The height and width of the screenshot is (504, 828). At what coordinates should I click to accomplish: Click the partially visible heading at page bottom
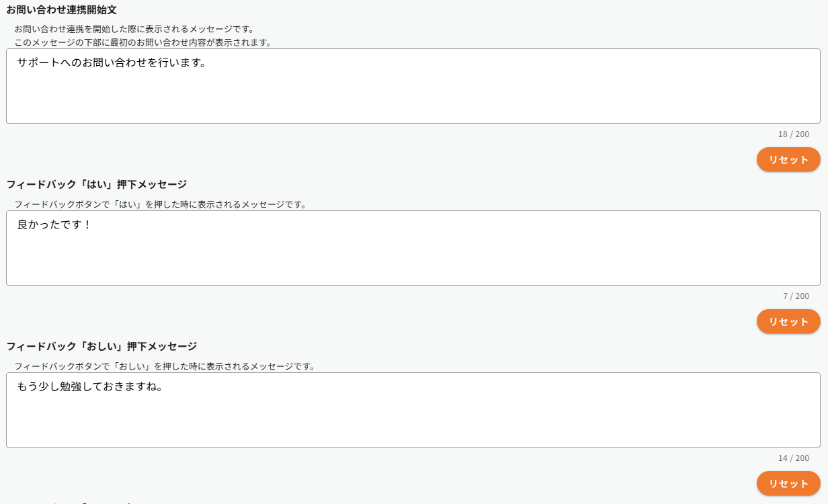pos(74,501)
